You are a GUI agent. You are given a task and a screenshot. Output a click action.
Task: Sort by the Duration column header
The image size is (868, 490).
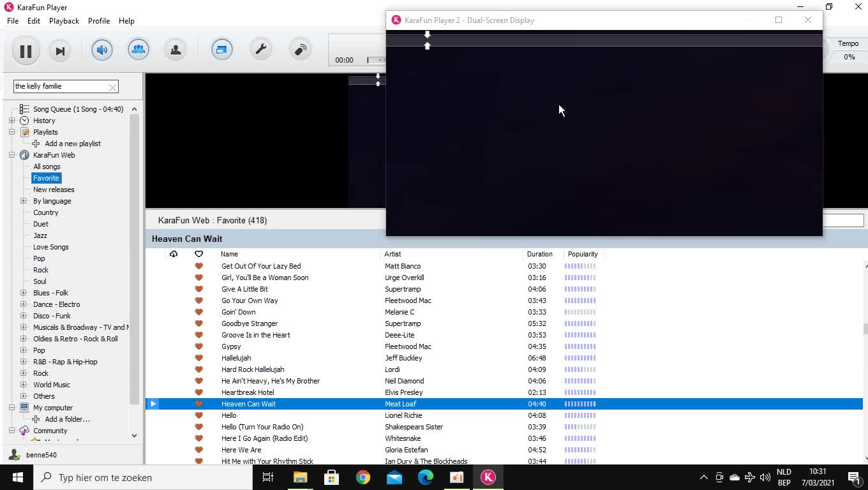(x=540, y=254)
